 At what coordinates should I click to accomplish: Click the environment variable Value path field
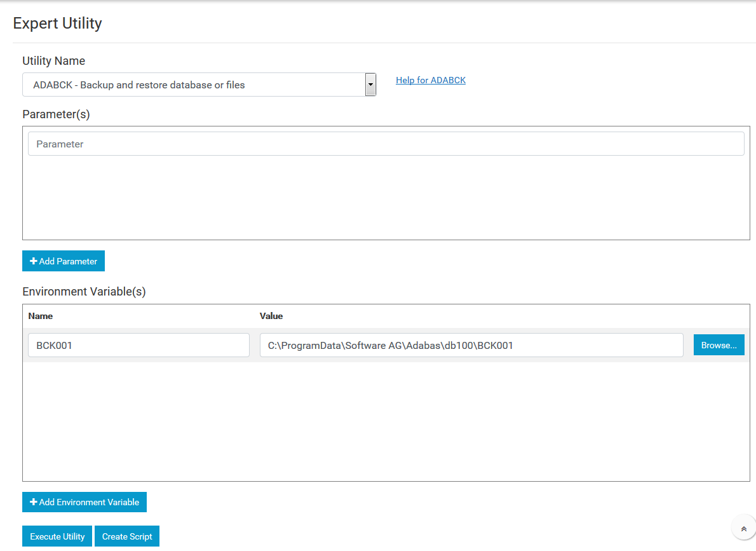(x=471, y=346)
